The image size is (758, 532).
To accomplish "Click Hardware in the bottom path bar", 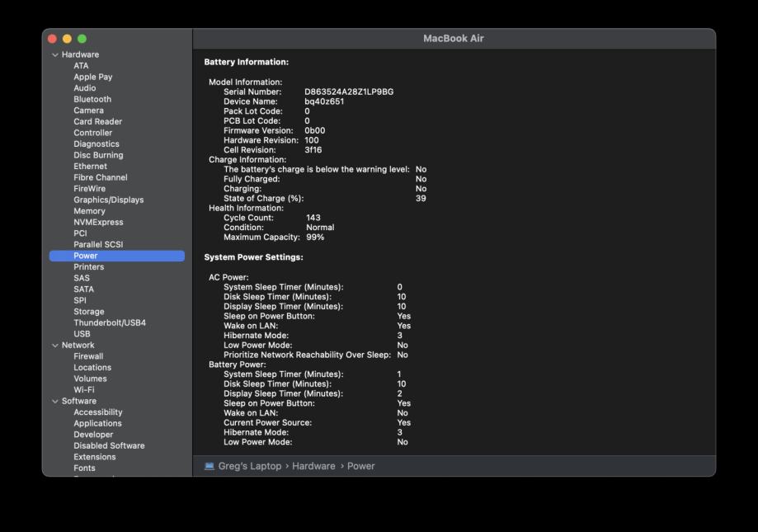I will click(313, 466).
